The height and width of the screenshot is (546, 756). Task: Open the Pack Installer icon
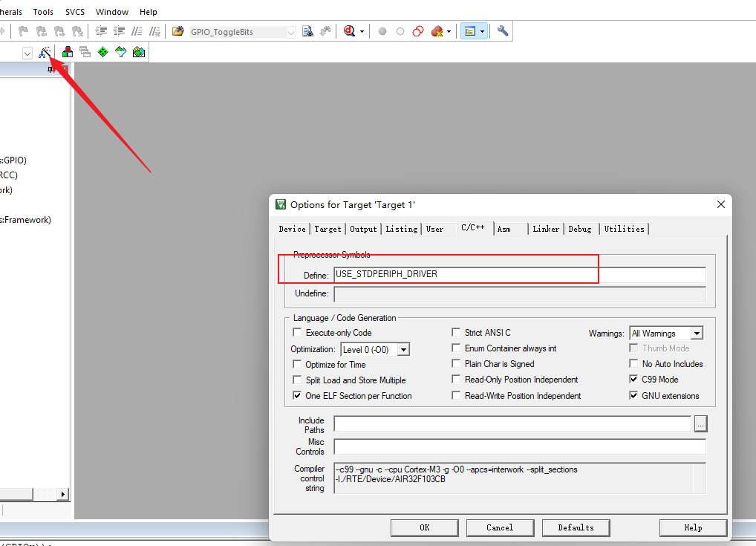click(139, 52)
